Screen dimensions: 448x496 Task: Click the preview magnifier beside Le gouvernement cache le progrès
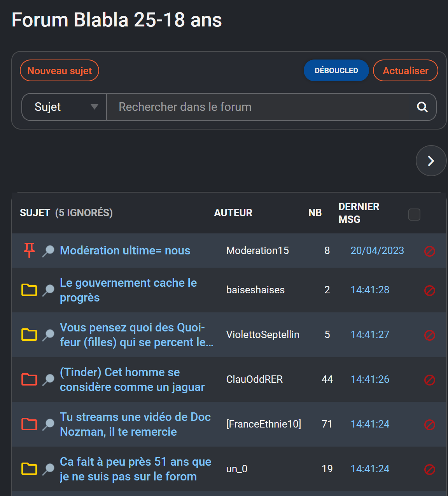tap(48, 290)
